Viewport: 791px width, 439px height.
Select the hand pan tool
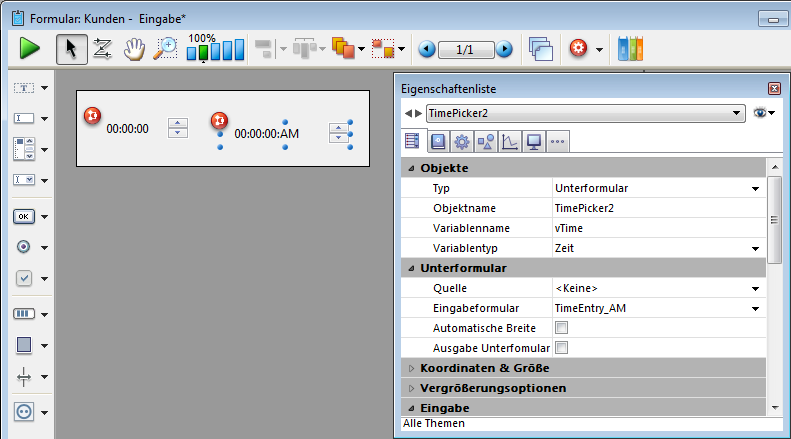(x=133, y=48)
